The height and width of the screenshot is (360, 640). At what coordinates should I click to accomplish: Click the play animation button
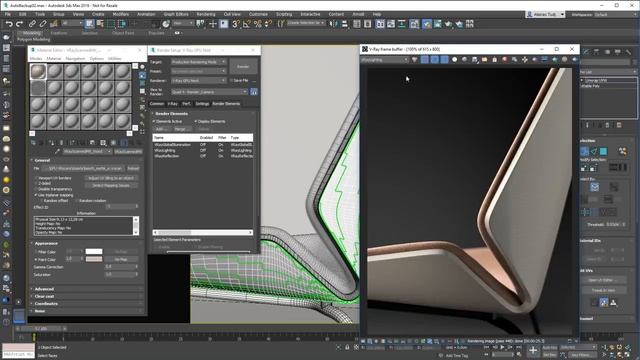(x=502, y=347)
